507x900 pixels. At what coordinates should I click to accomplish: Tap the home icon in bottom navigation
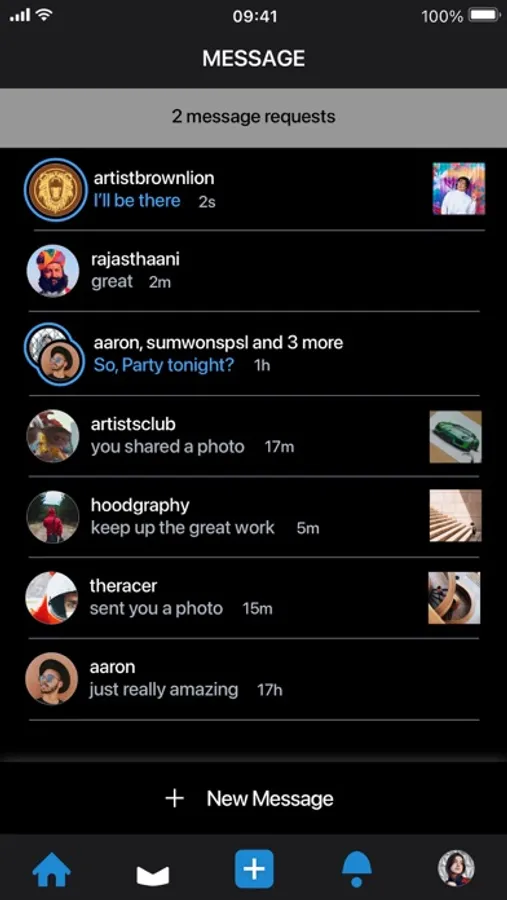(52, 870)
